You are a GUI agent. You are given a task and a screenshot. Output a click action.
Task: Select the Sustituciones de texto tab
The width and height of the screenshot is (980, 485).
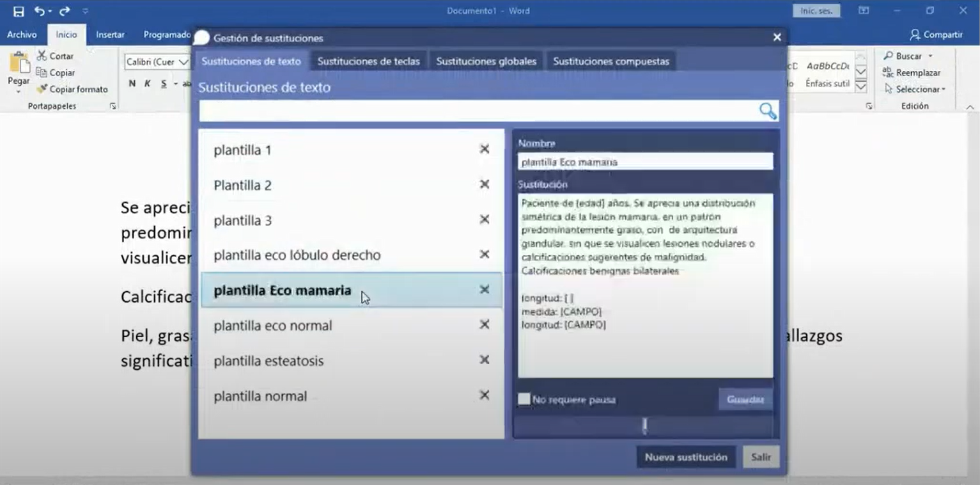[x=251, y=61]
